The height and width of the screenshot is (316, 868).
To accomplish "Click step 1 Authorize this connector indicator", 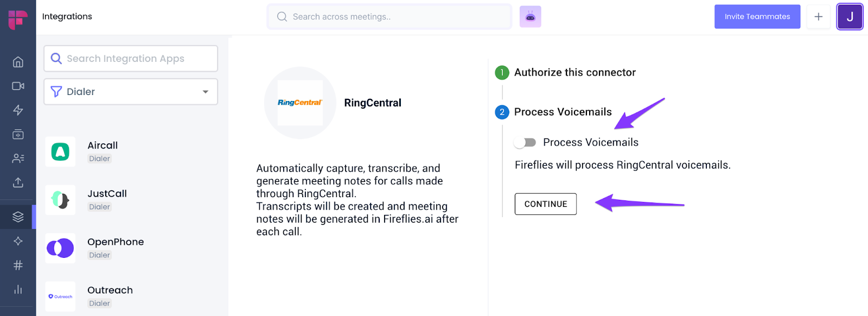I will click(x=502, y=72).
